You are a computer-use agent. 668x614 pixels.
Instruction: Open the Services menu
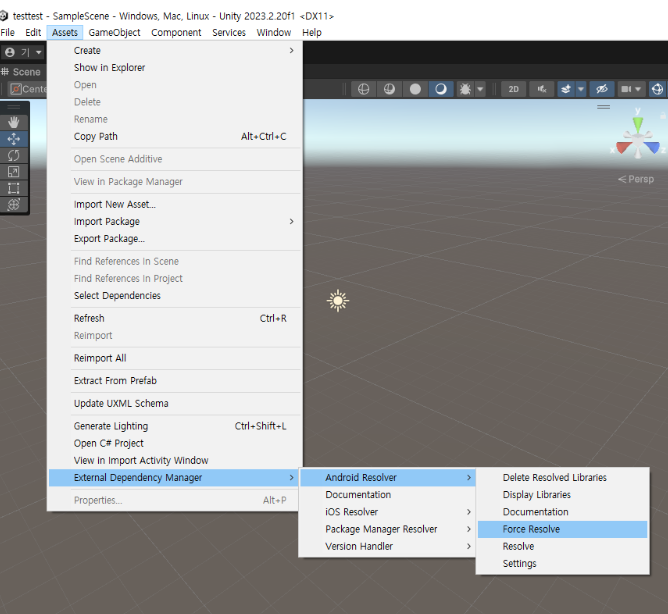[229, 32]
